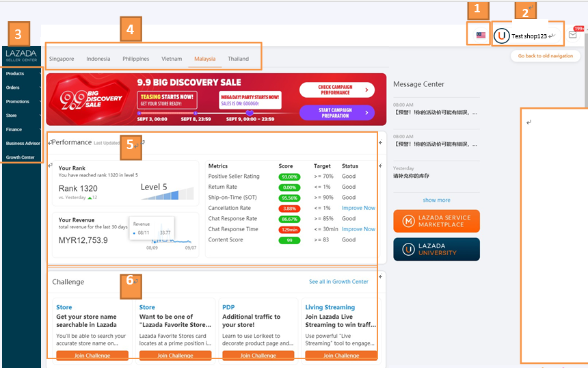Click the Ship-on-Time 95.56% score badge
Screen dimensions: 588x368
pyautogui.click(x=289, y=198)
